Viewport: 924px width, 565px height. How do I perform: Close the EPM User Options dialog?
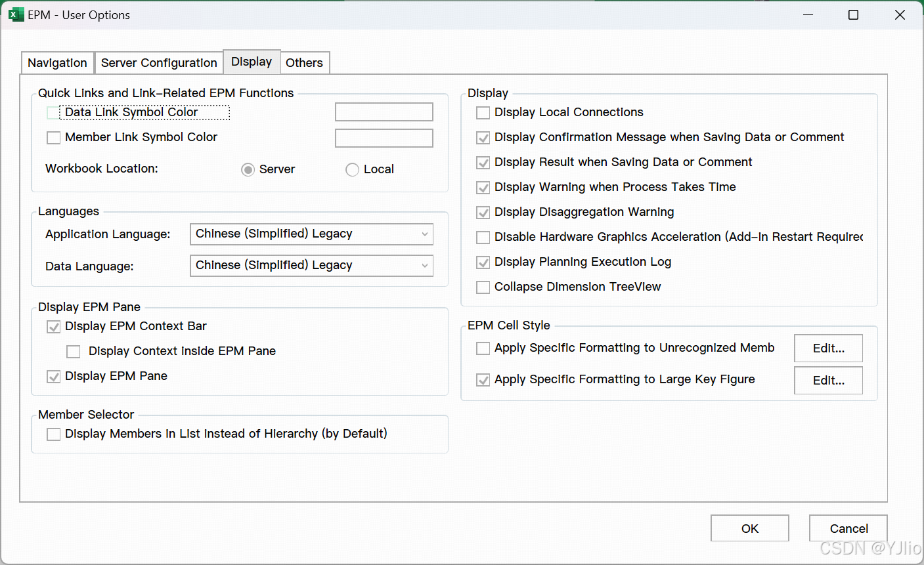click(900, 14)
